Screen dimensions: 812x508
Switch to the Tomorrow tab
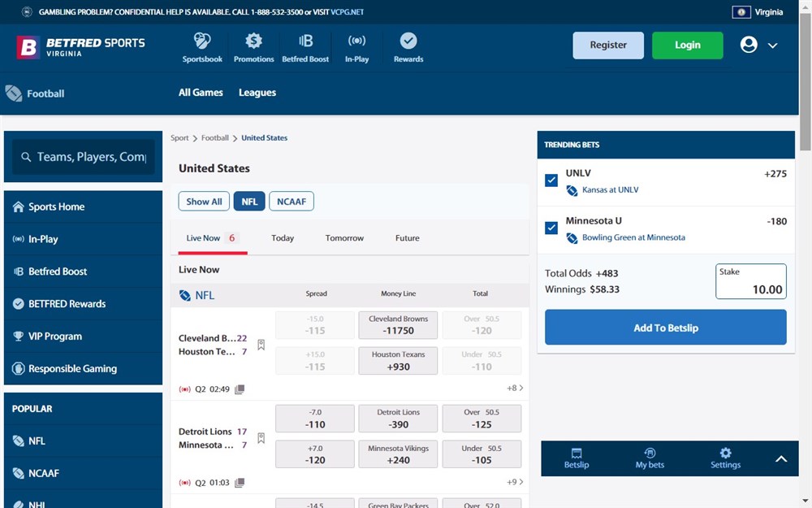tap(344, 238)
